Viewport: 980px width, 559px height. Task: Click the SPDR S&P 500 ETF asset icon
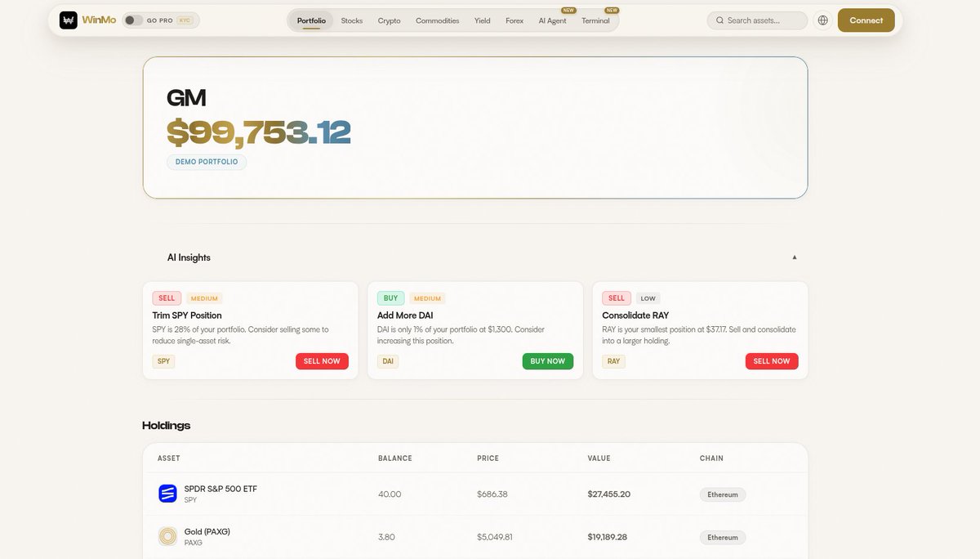point(167,494)
